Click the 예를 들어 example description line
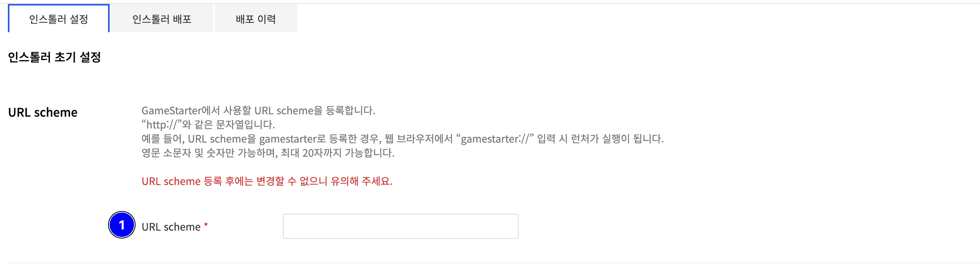The width and height of the screenshot is (980, 264). coord(402,139)
